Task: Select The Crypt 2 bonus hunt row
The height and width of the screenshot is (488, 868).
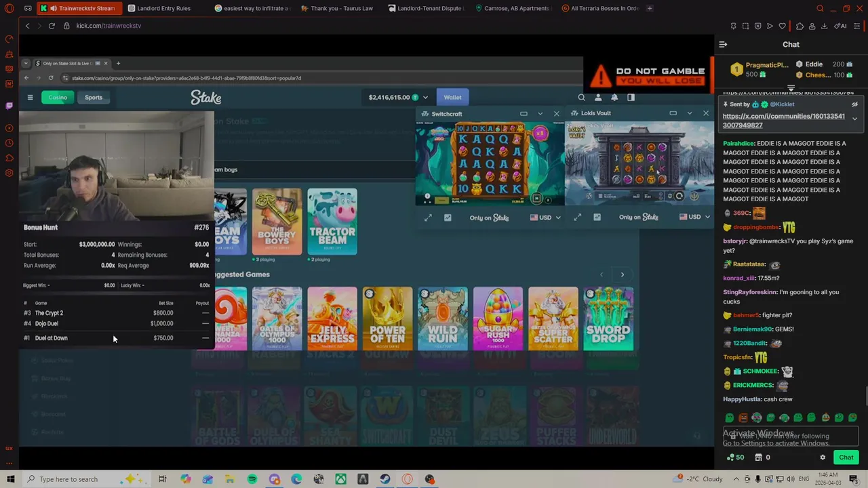Action: coord(117,313)
